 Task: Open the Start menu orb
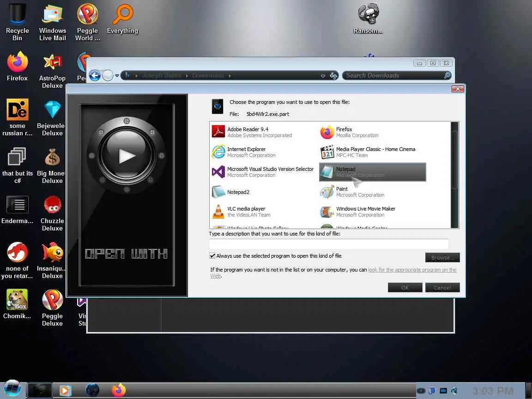pyautogui.click(x=12, y=389)
